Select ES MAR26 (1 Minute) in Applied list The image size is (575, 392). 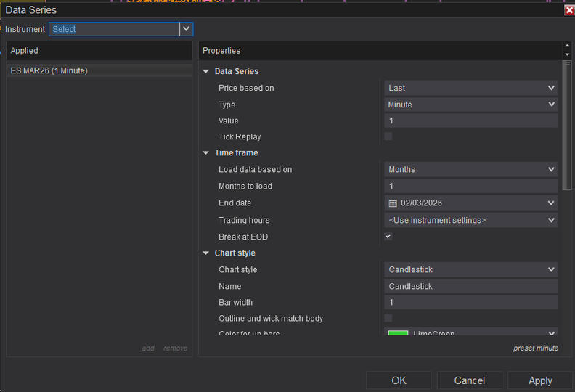(49, 70)
